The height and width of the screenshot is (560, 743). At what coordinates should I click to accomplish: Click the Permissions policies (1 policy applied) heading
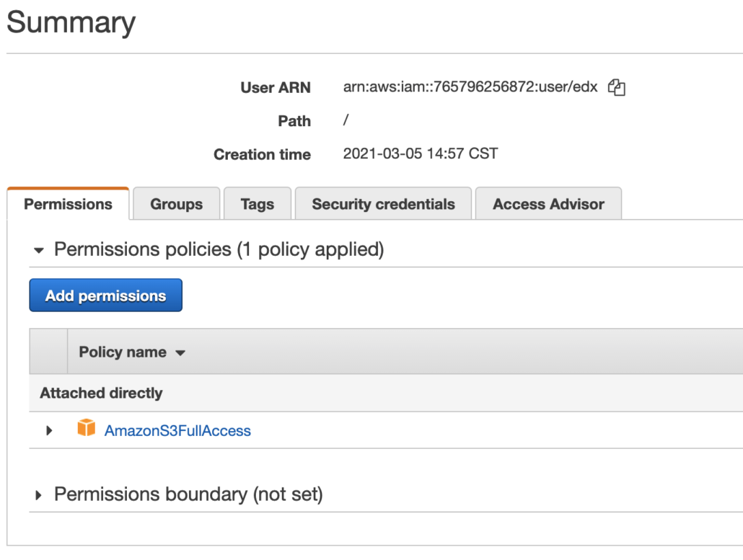click(219, 249)
